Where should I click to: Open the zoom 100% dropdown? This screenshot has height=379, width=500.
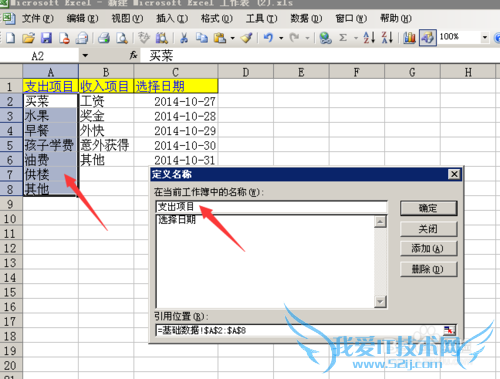pos(485,37)
